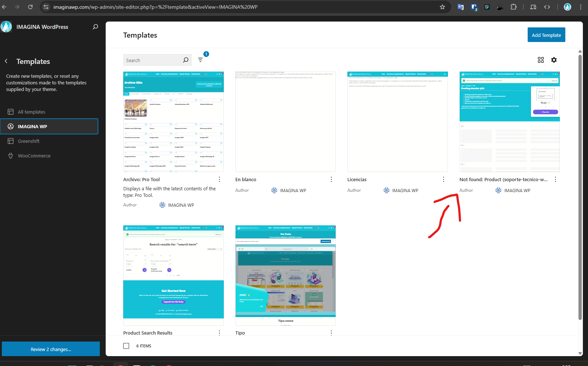Screen dimensions: 588x366
Task: Reload the current page
Action: (30, 7)
